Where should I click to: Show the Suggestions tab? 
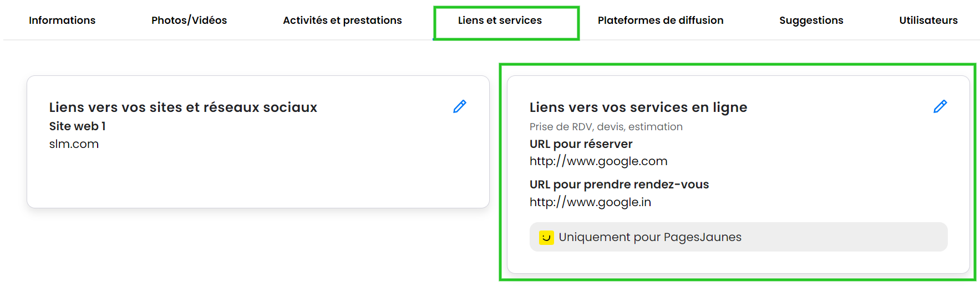tap(811, 21)
